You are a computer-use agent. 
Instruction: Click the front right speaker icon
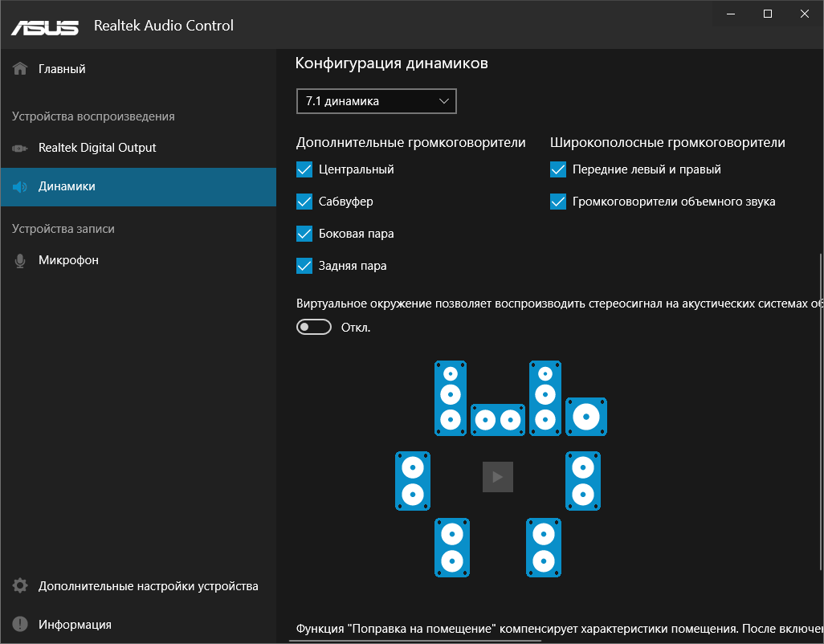click(545, 397)
